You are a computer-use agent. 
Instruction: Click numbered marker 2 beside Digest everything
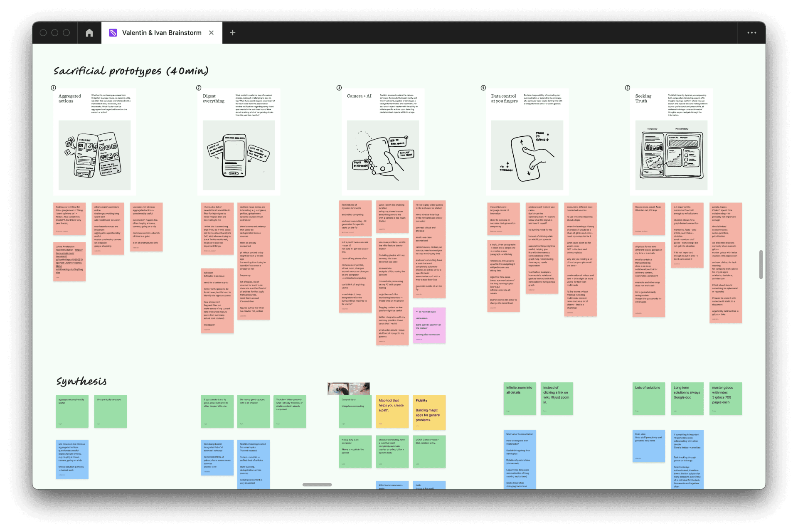199,88
